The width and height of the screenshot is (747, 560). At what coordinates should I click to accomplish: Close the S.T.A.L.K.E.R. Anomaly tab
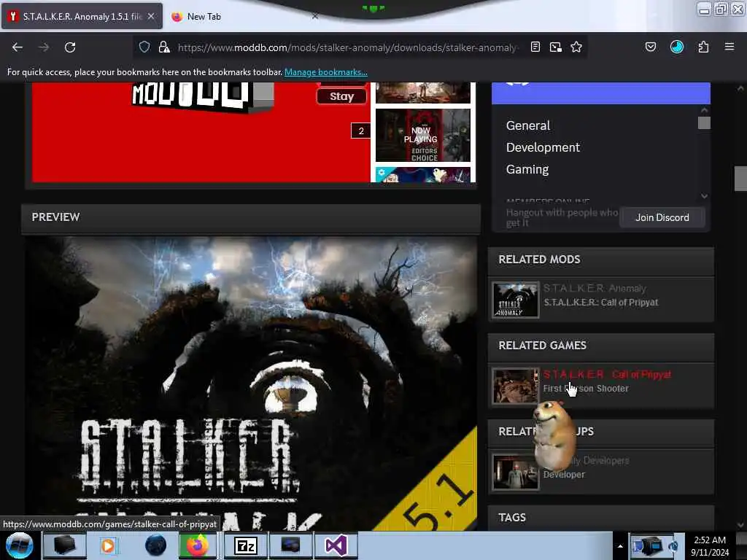(x=151, y=16)
